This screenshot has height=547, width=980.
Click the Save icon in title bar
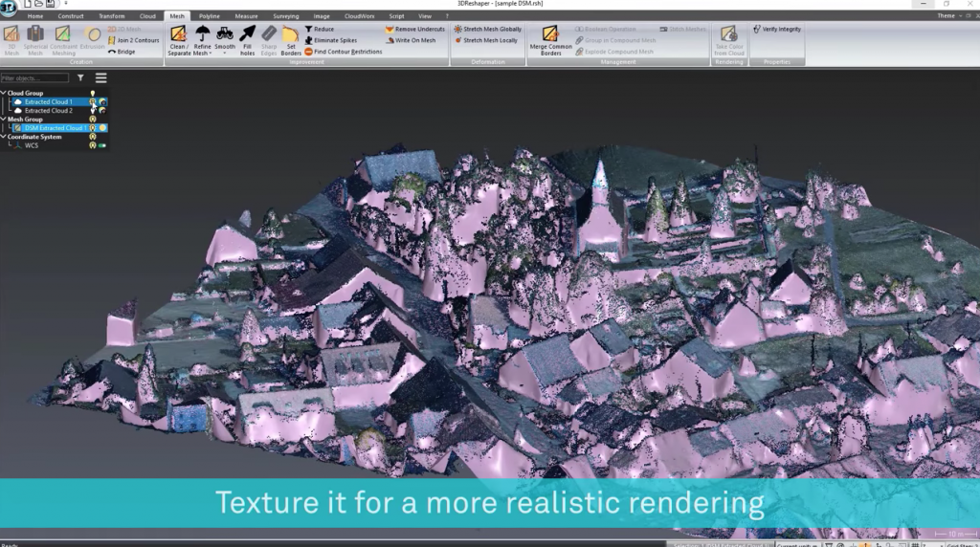pyautogui.click(x=50, y=4)
